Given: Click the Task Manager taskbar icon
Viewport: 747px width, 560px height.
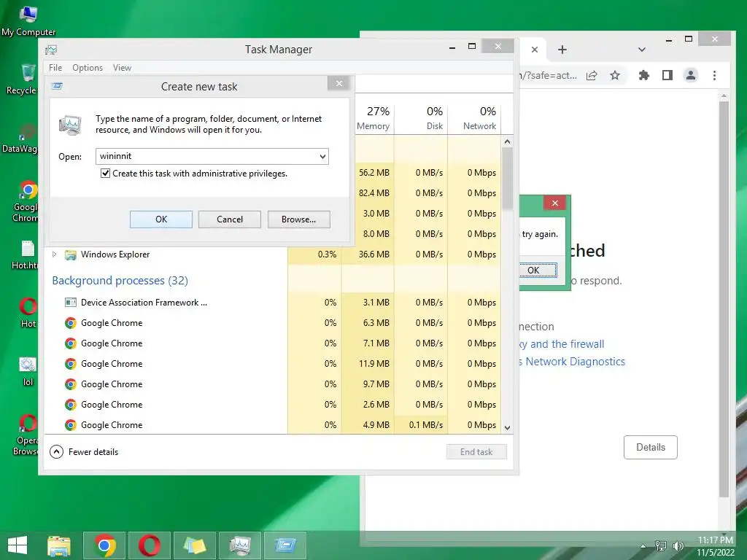Looking at the screenshot, I should pyautogui.click(x=239, y=545).
